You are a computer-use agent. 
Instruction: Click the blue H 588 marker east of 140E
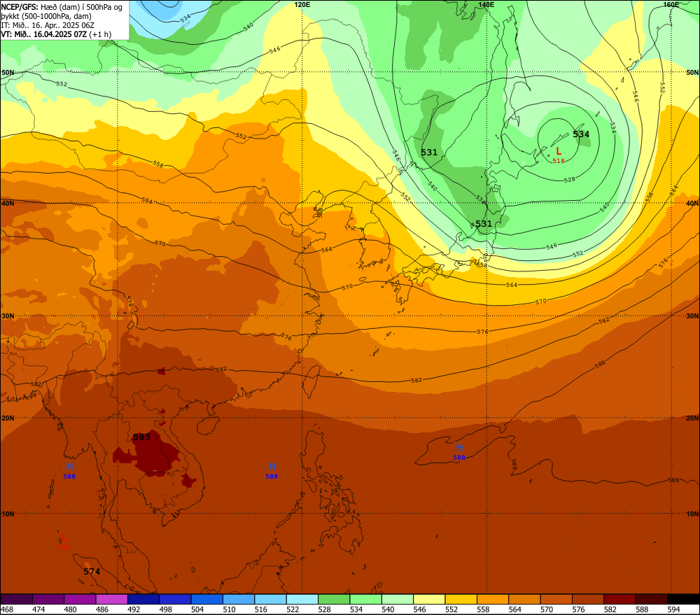pyautogui.click(x=459, y=451)
